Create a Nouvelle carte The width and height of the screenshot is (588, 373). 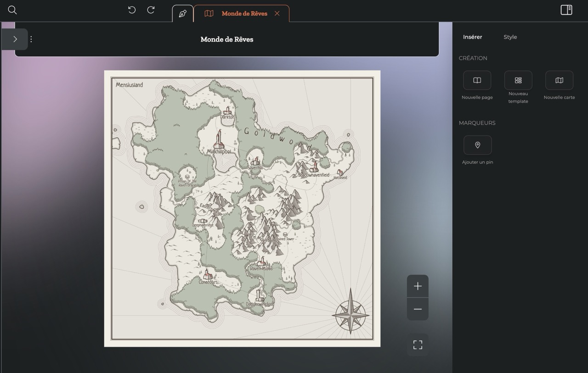tap(559, 81)
